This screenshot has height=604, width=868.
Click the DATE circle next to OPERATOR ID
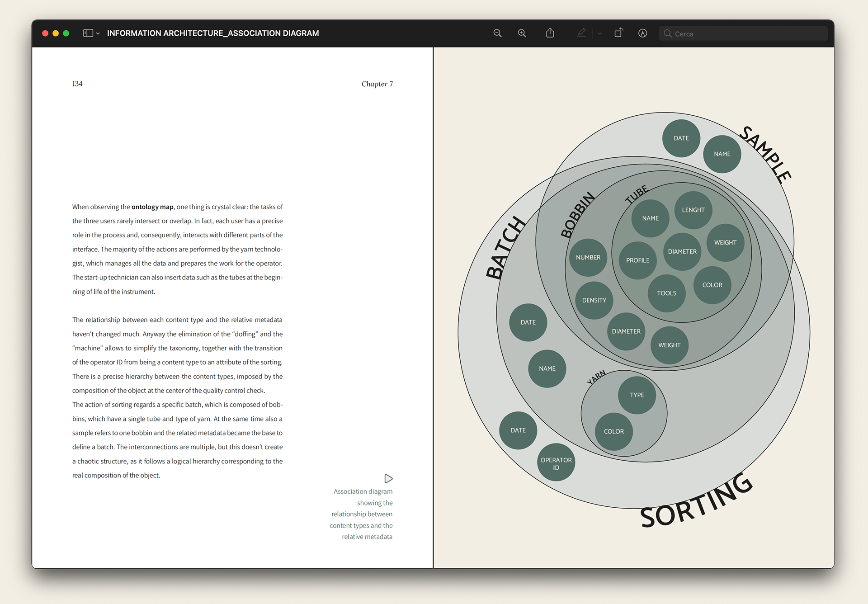(518, 430)
